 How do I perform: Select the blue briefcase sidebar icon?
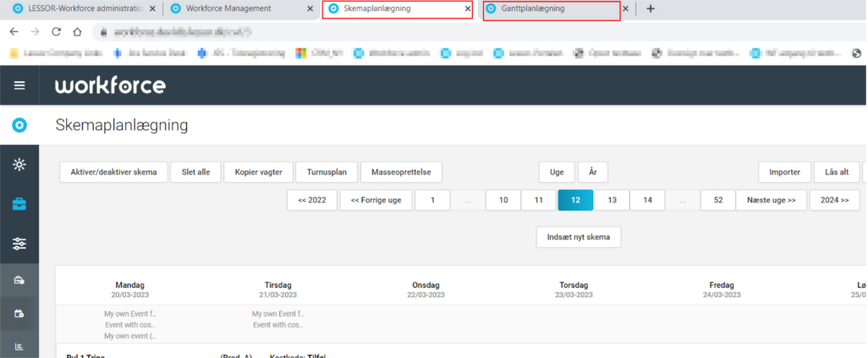point(19,204)
